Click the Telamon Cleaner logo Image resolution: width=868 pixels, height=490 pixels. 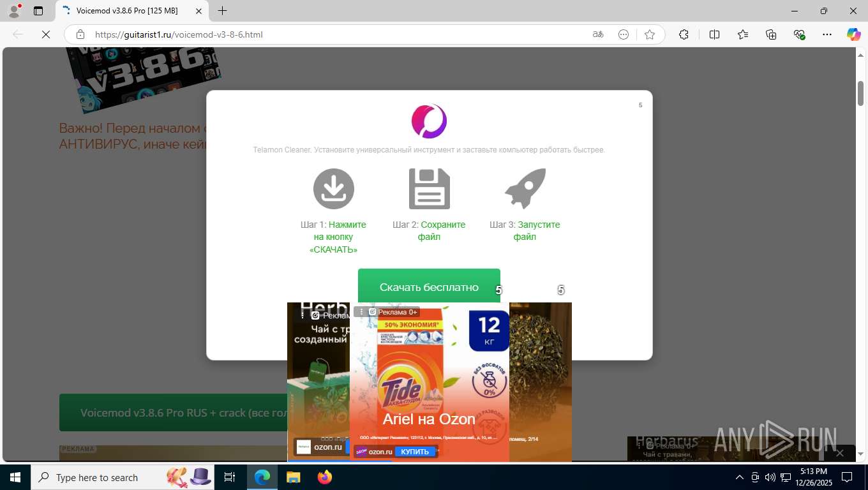click(x=429, y=121)
